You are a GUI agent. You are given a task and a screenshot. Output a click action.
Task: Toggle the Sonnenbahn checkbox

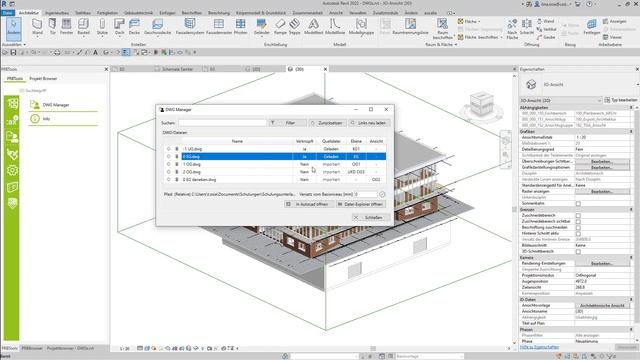point(578,203)
